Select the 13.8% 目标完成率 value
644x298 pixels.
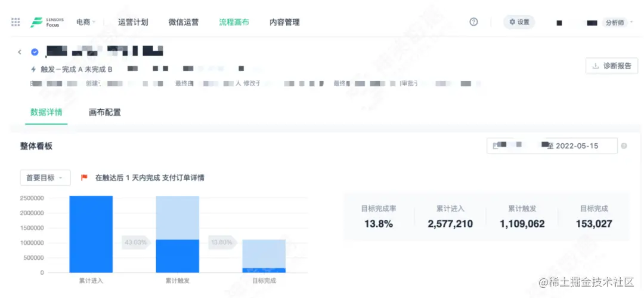click(x=379, y=224)
